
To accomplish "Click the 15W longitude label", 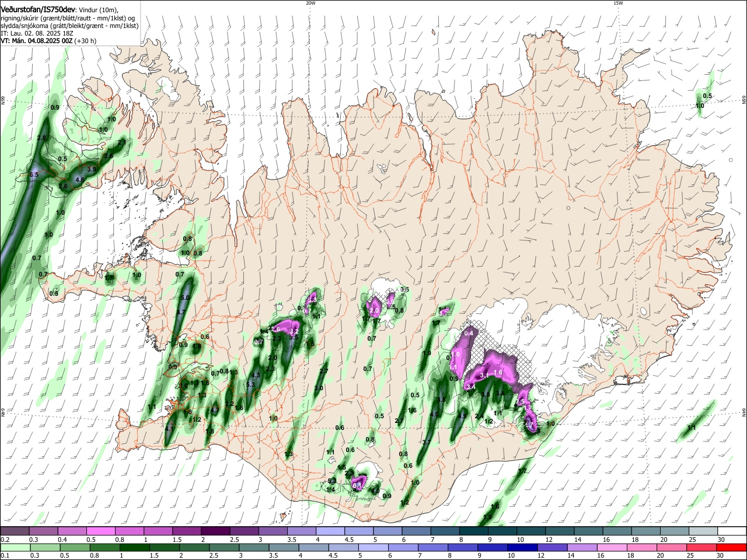I will 618,3.
